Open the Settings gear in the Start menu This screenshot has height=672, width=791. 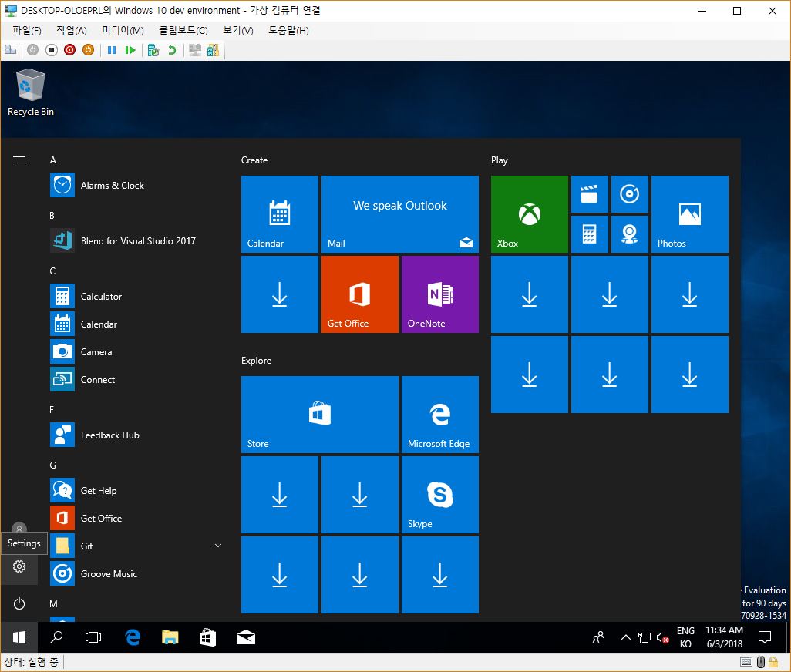pos(19,566)
